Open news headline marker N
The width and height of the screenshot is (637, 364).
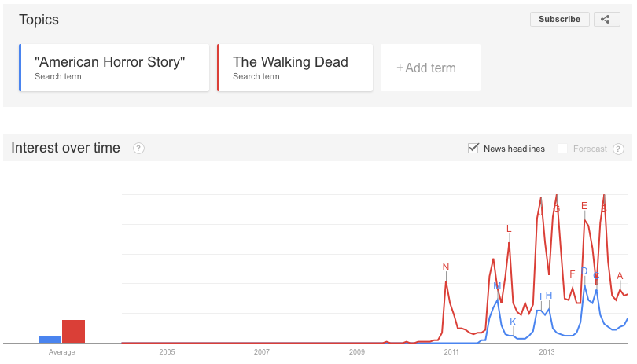click(446, 267)
